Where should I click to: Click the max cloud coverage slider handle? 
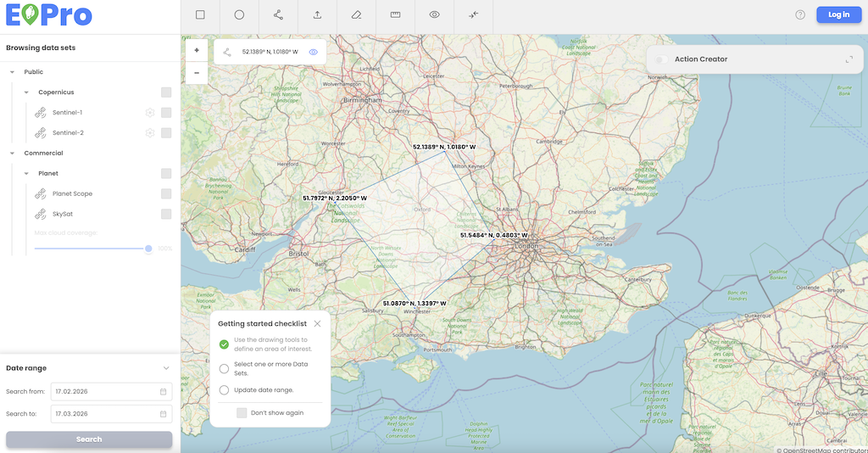(148, 249)
